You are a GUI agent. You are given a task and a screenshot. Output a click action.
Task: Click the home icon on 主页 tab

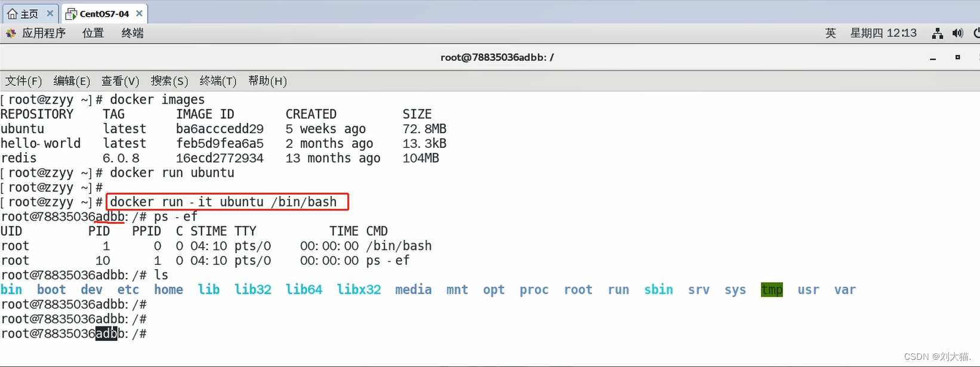tap(12, 14)
